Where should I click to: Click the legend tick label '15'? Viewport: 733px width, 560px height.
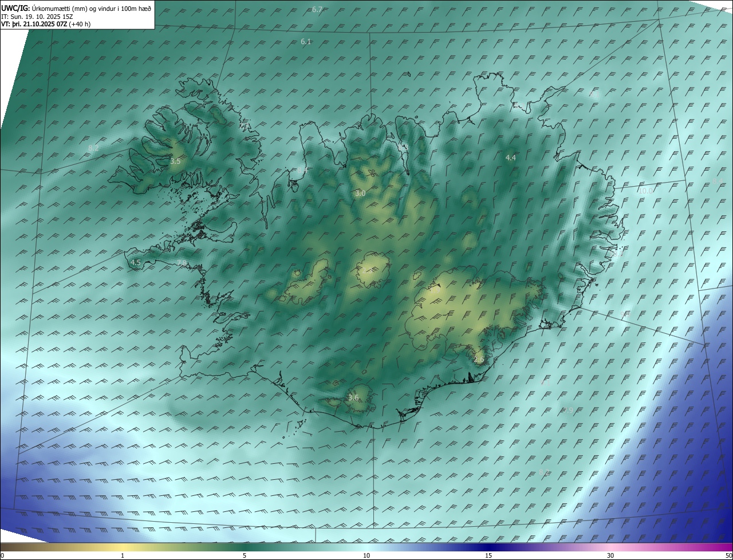click(488, 555)
